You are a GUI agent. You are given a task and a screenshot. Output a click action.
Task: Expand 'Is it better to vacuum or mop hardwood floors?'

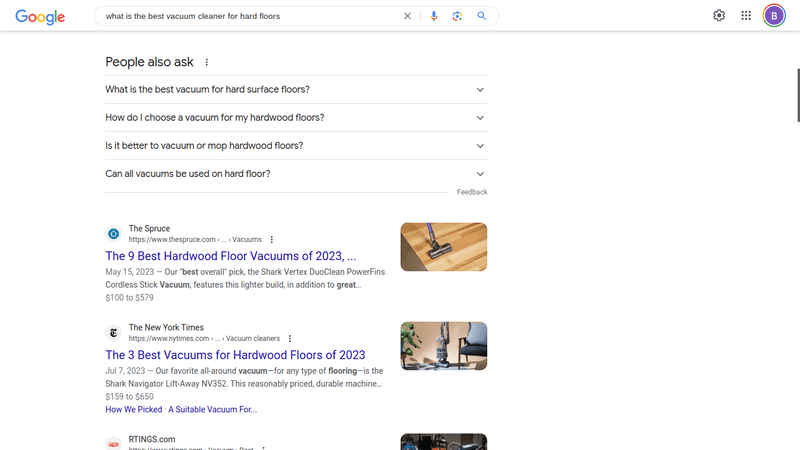tap(296, 146)
